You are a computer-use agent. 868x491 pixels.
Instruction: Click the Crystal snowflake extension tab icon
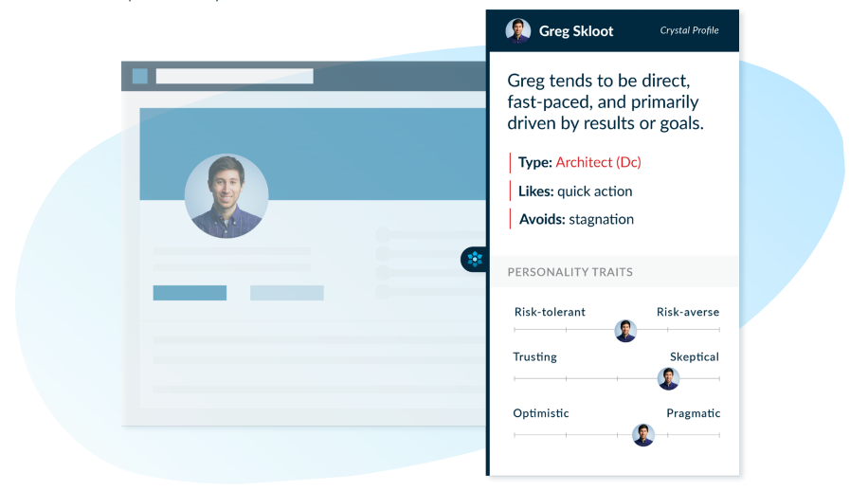pos(475,259)
